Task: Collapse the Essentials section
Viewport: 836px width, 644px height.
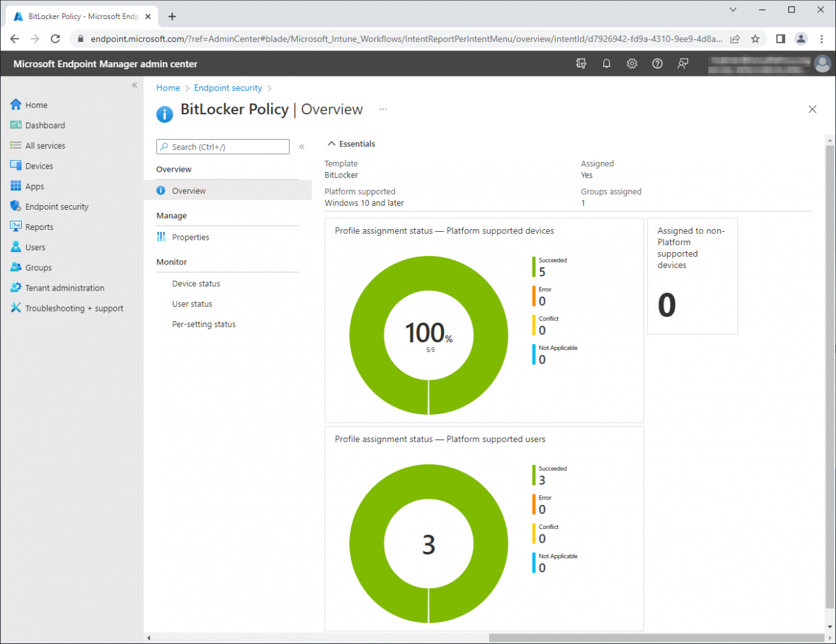Action: point(332,144)
